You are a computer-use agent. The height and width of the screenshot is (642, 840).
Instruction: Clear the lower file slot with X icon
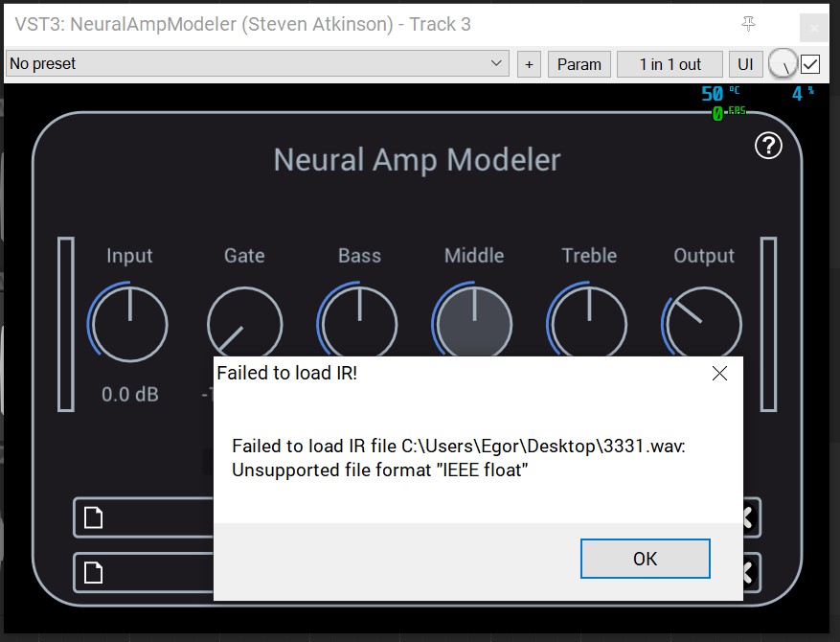coord(751,572)
